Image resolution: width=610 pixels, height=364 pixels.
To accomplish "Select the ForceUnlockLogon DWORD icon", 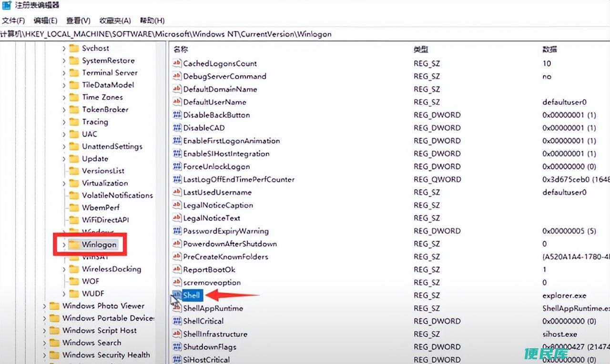I will 177,166.
